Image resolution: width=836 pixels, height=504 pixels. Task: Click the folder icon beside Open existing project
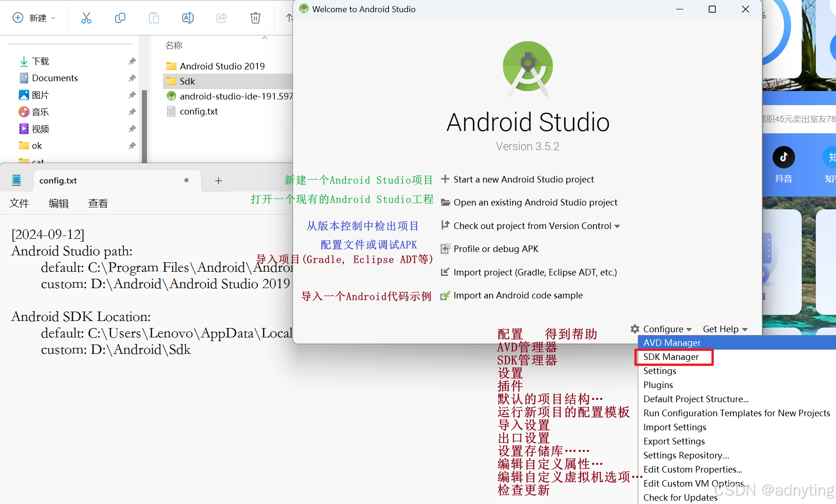445,202
